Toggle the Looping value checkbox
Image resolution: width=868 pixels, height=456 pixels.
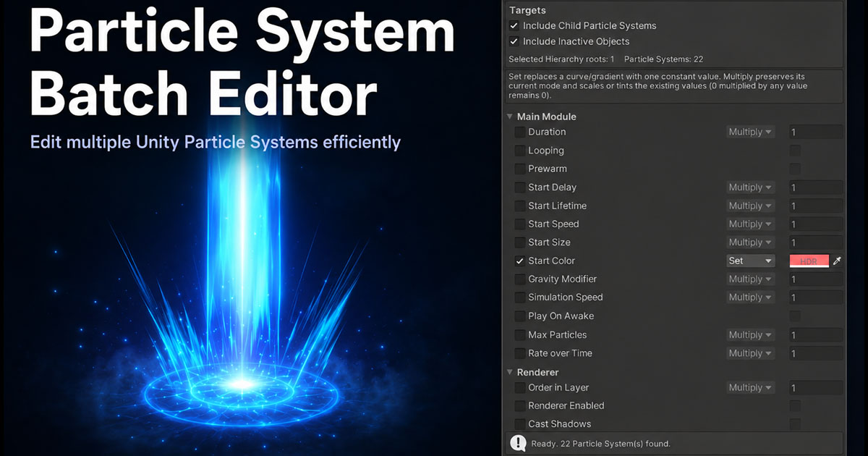click(795, 151)
